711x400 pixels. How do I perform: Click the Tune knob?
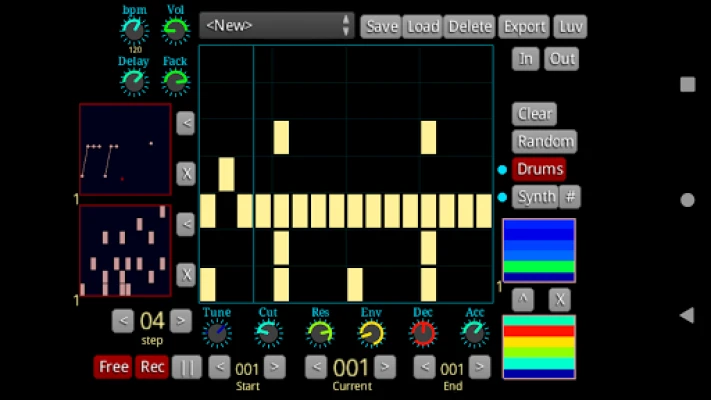coord(217,333)
